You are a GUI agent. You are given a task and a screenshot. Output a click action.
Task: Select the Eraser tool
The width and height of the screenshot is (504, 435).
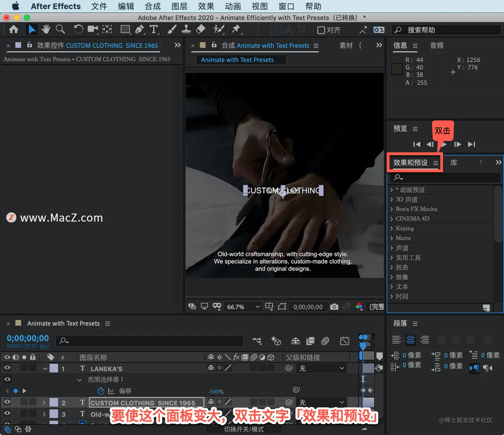pos(200,30)
